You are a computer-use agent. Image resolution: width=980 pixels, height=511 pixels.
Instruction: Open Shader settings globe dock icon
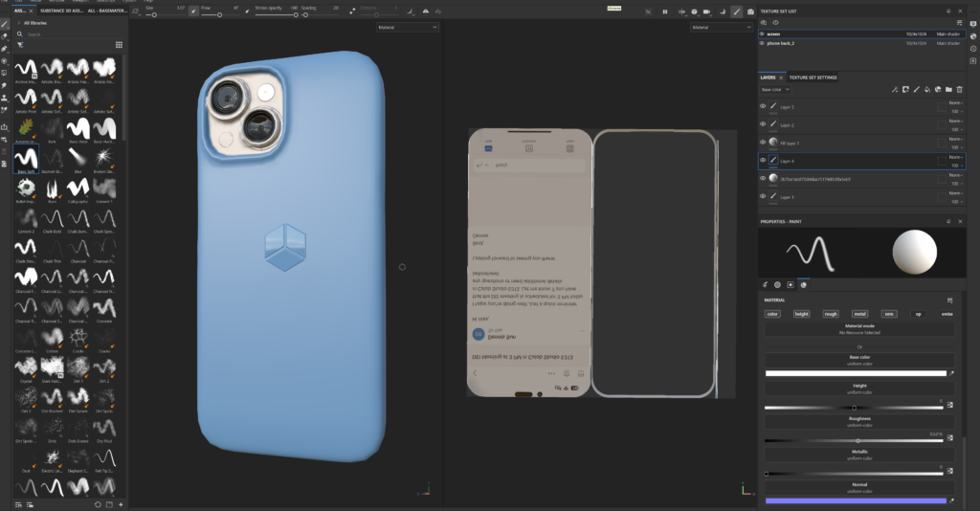(x=973, y=36)
